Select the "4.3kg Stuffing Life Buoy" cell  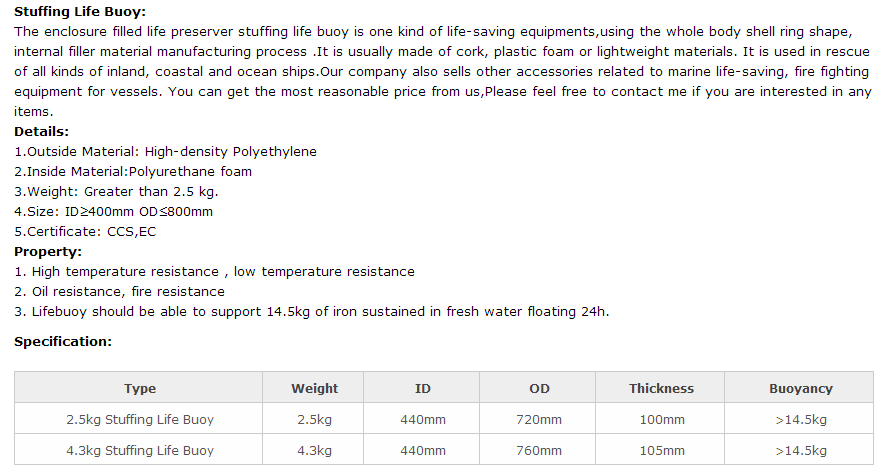pyautogui.click(x=140, y=451)
